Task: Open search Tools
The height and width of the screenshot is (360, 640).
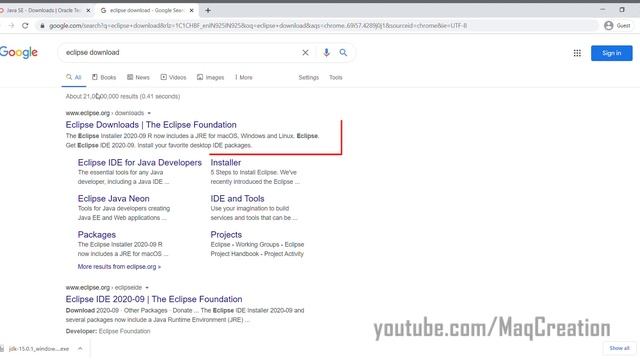Action: (336, 77)
